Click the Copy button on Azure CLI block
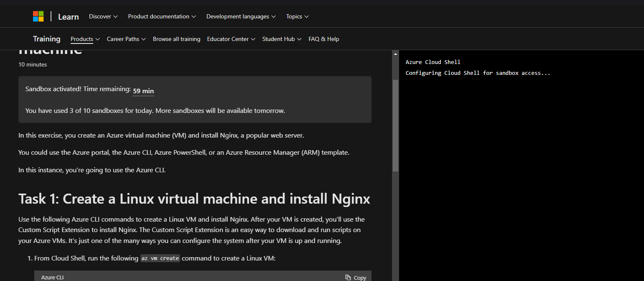644x281 pixels. pos(356,278)
